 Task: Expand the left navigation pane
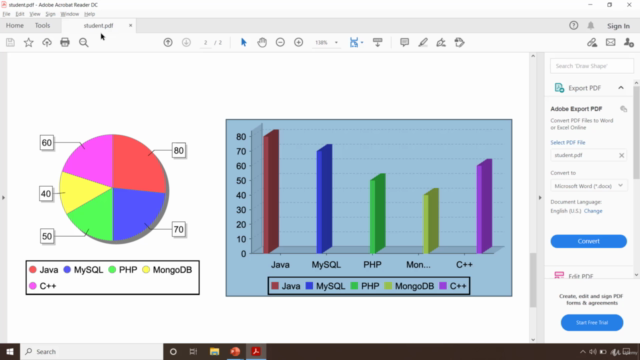[x=3, y=198]
